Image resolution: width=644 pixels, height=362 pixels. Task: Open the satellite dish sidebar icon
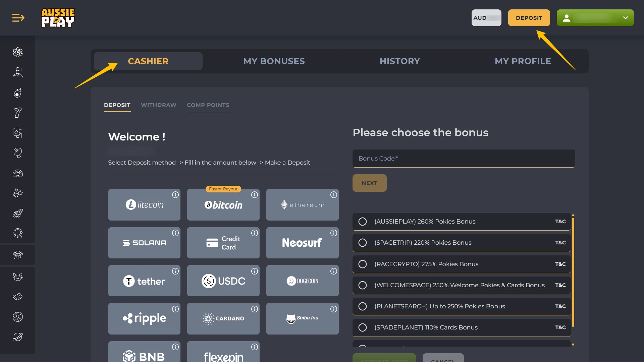[x=18, y=153]
